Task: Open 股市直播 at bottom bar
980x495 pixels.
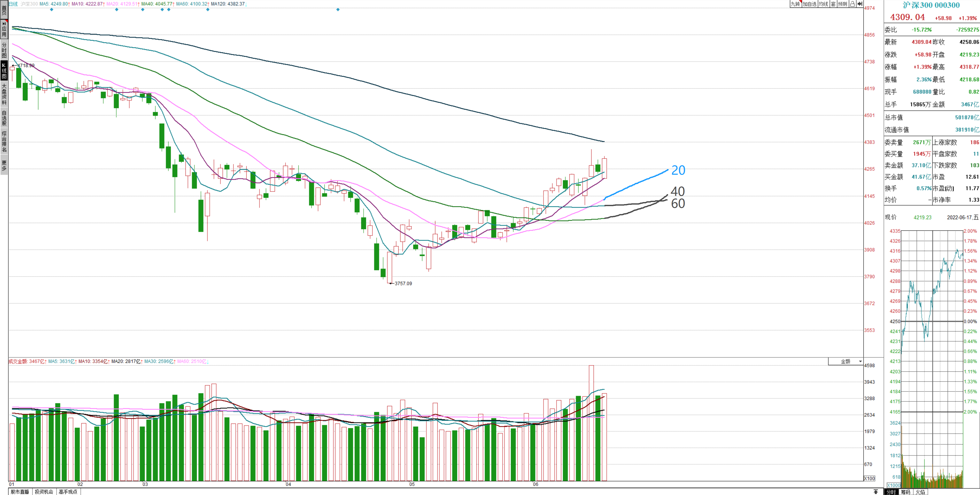Action: click(x=20, y=492)
